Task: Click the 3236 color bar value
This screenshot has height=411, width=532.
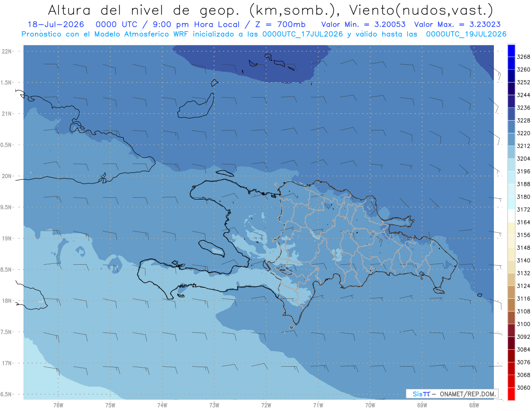Action: (523, 108)
